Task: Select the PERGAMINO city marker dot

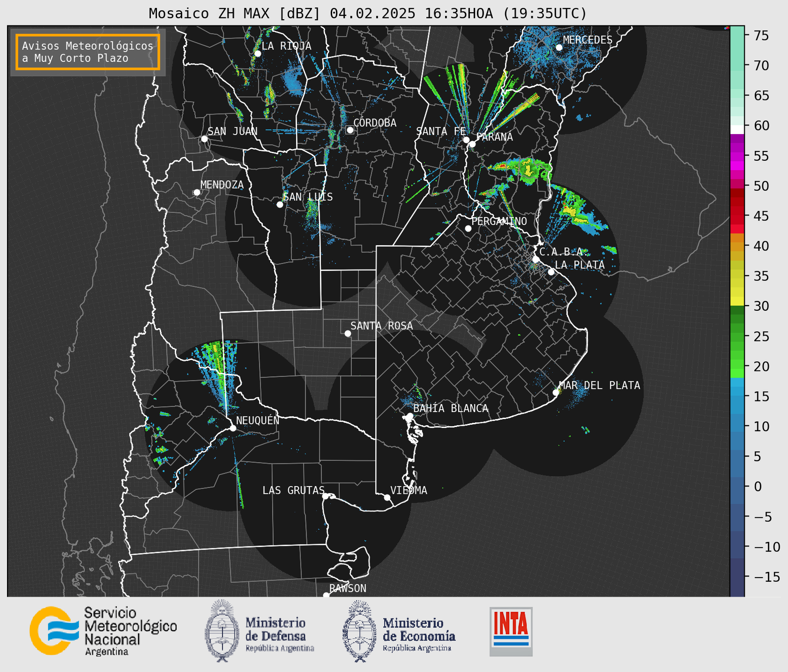Action: pos(468,229)
